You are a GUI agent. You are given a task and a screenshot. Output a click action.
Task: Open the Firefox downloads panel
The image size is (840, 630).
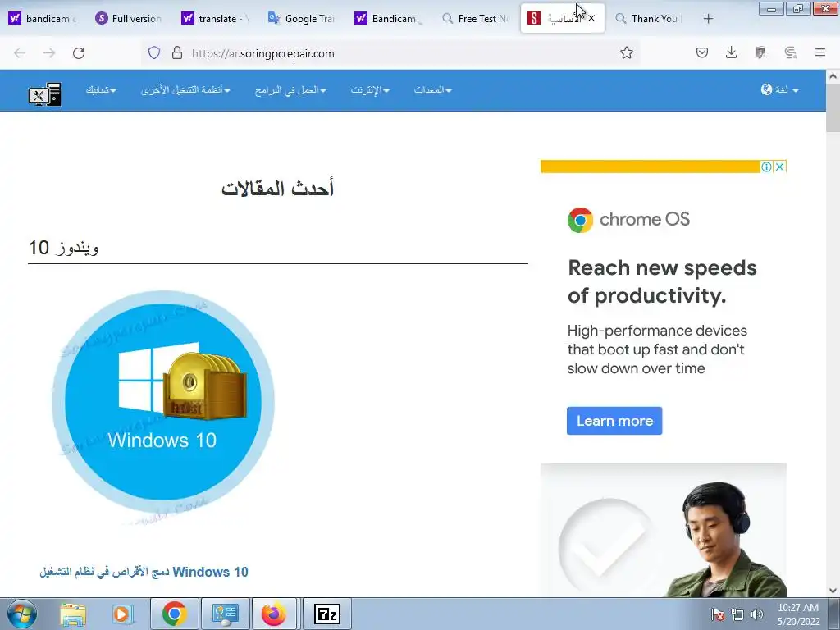(x=731, y=53)
